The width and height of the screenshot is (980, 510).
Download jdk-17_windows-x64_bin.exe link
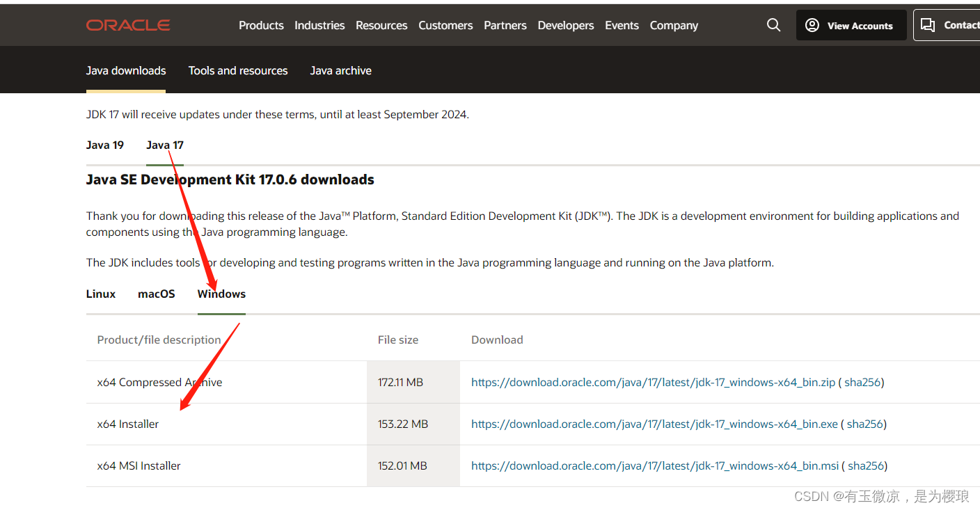pyautogui.click(x=654, y=424)
